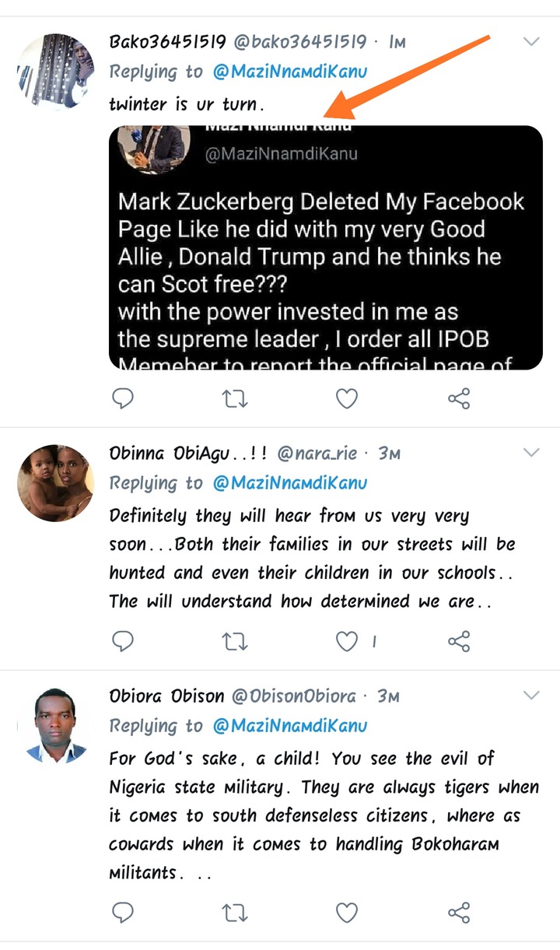
Task: Reply to Obinna ObiAgu's tweet
Action: (124, 641)
